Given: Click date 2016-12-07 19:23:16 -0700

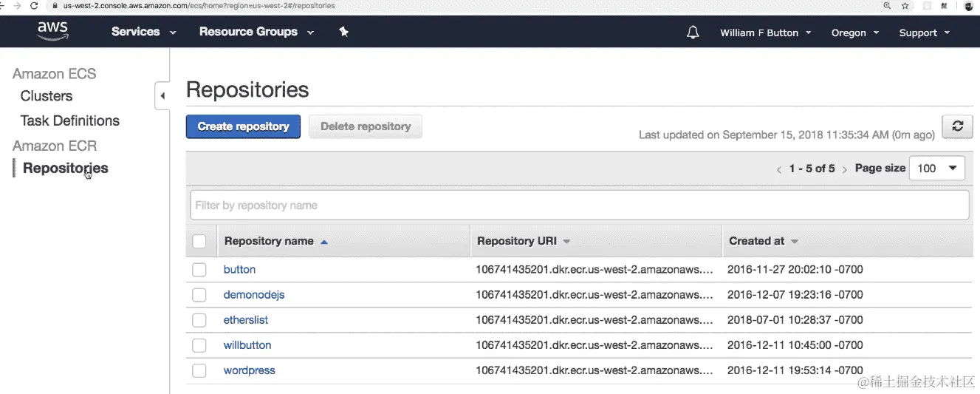Looking at the screenshot, I should pyautogui.click(x=795, y=295).
